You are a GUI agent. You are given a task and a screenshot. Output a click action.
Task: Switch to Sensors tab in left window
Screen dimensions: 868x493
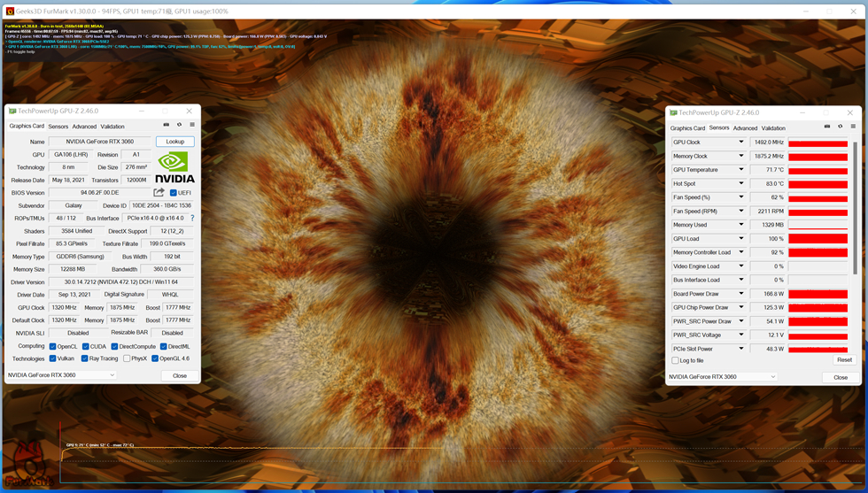(x=58, y=127)
